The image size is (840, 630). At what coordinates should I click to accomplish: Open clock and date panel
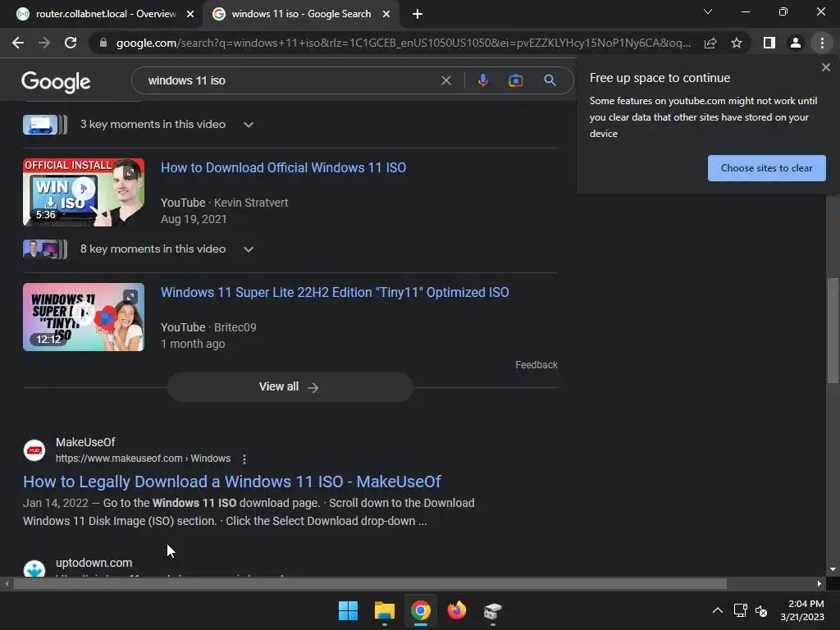coord(802,610)
